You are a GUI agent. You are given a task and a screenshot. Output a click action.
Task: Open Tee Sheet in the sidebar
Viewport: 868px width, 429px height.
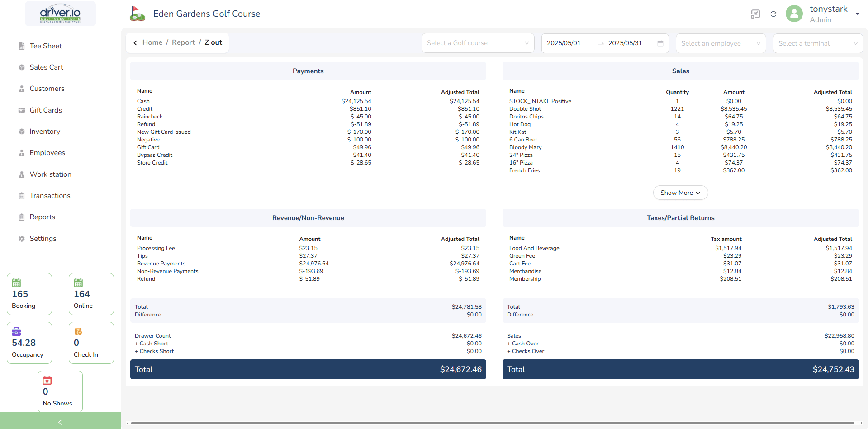point(46,46)
